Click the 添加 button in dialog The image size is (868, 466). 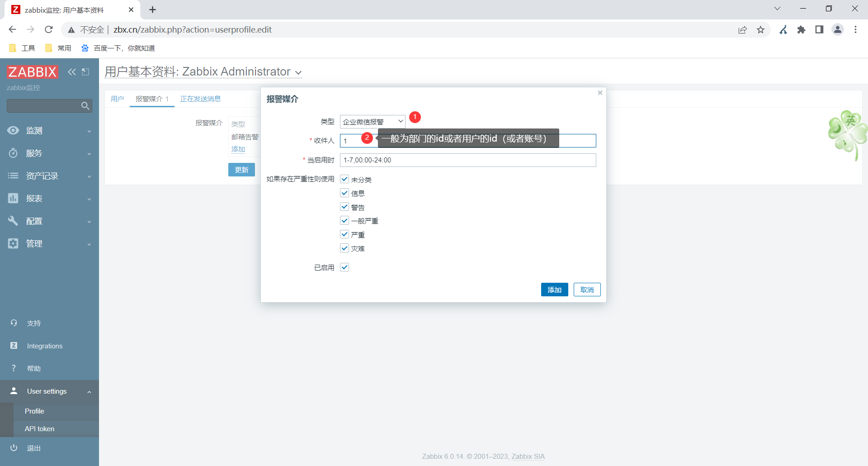click(554, 290)
